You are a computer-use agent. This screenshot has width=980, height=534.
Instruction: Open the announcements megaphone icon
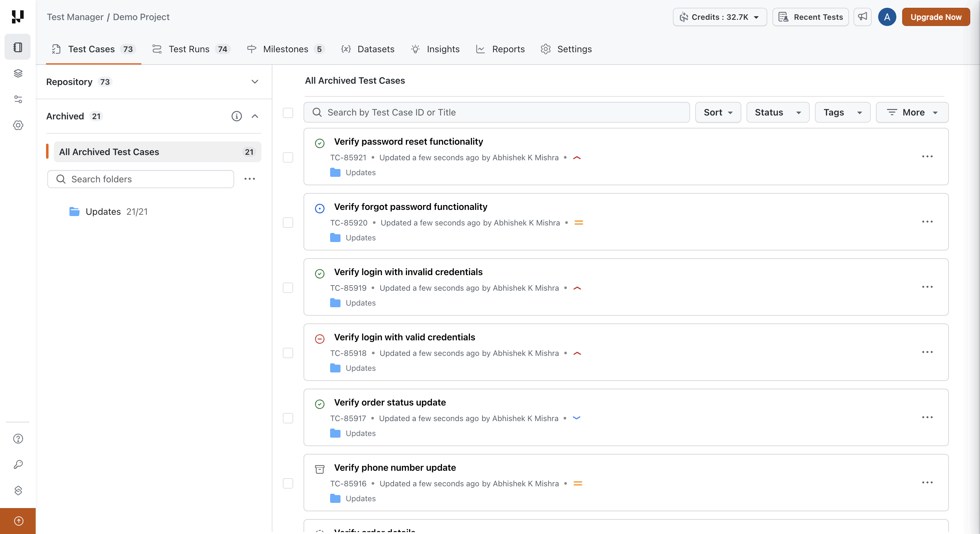[862, 17]
